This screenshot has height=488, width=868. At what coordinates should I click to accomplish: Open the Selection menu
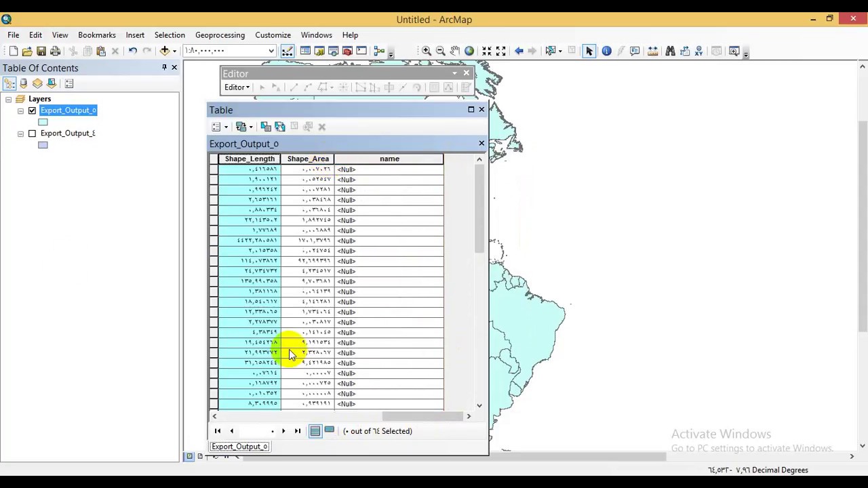point(170,35)
